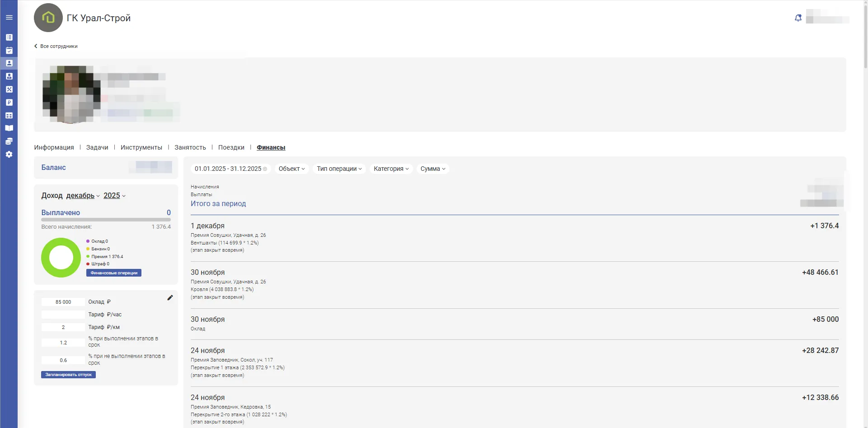Click the pencil edit icon for salary
The image size is (868, 428).
[170, 298]
